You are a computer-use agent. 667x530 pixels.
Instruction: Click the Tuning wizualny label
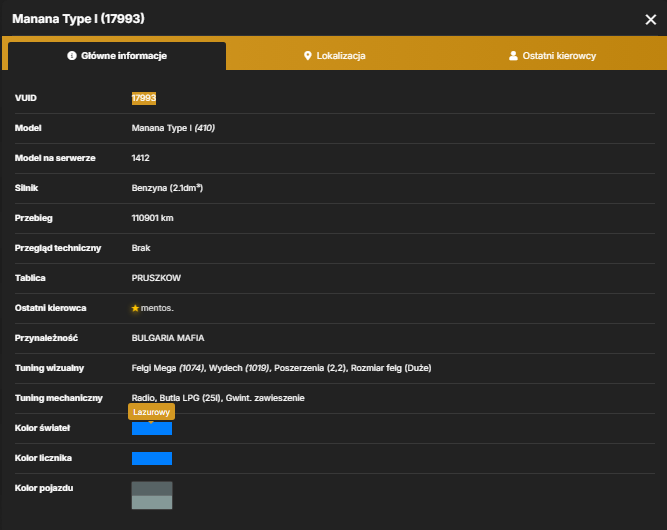coord(49,368)
